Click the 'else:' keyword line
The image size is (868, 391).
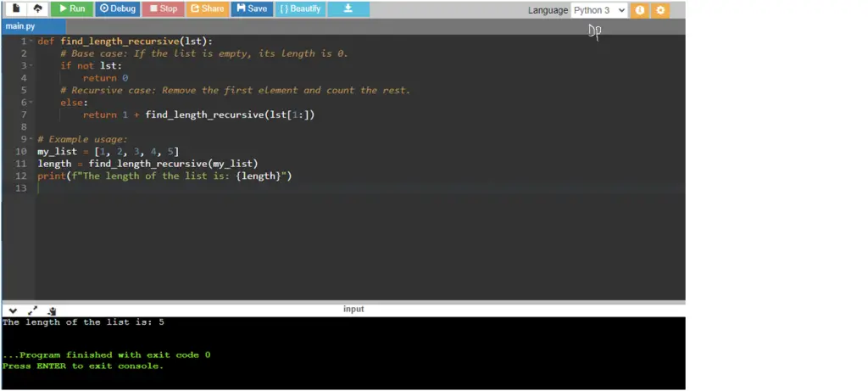click(75, 103)
